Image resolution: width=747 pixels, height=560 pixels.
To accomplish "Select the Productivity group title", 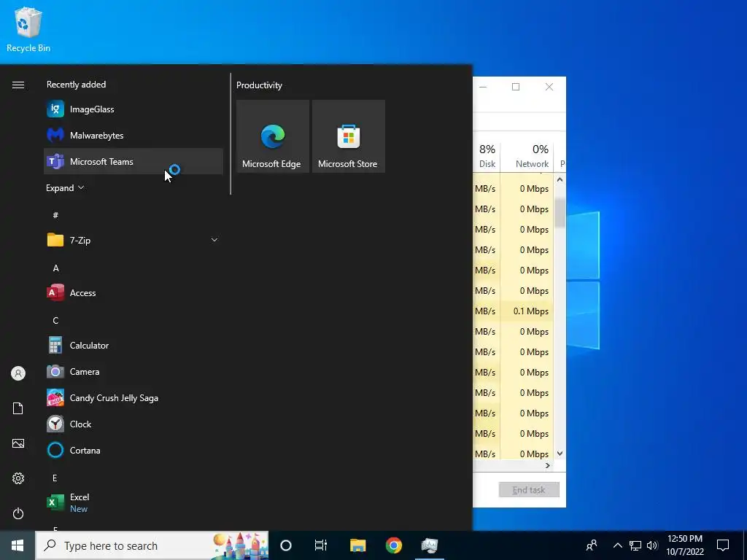I will (x=259, y=85).
